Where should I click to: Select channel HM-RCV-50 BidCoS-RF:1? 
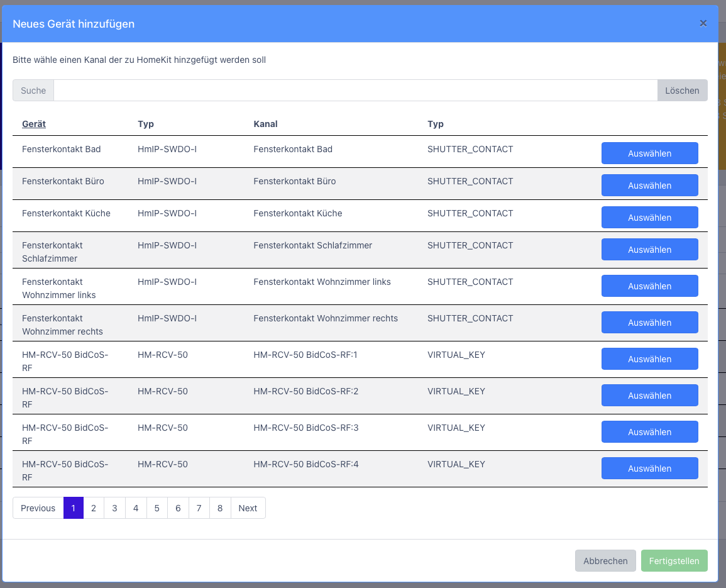649,359
